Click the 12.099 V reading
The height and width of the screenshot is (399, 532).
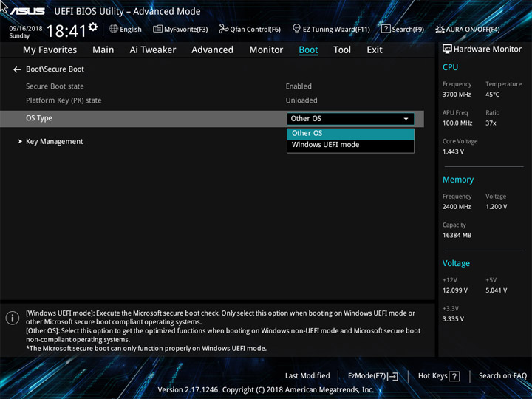click(x=455, y=290)
